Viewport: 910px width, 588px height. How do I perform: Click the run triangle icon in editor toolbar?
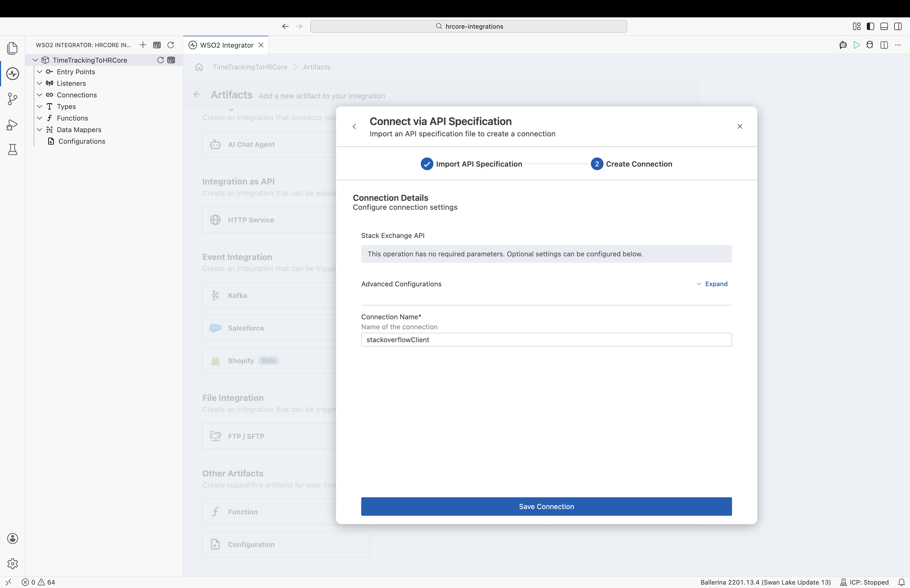(857, 45)
